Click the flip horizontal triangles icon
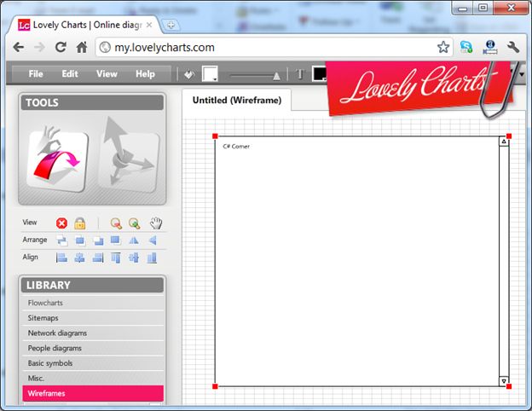532x411 pixels. tap(134, 240)
